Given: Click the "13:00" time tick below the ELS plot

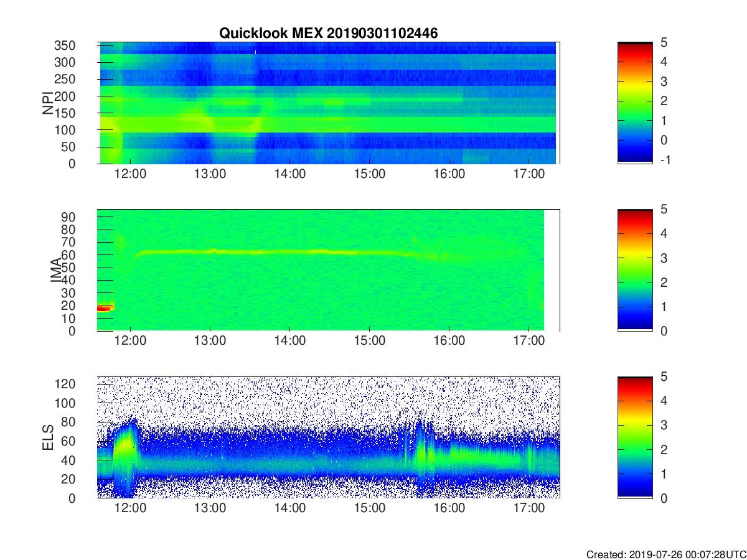Looking at the screenshot, I should pyautogui.click(x=210, y=508).
